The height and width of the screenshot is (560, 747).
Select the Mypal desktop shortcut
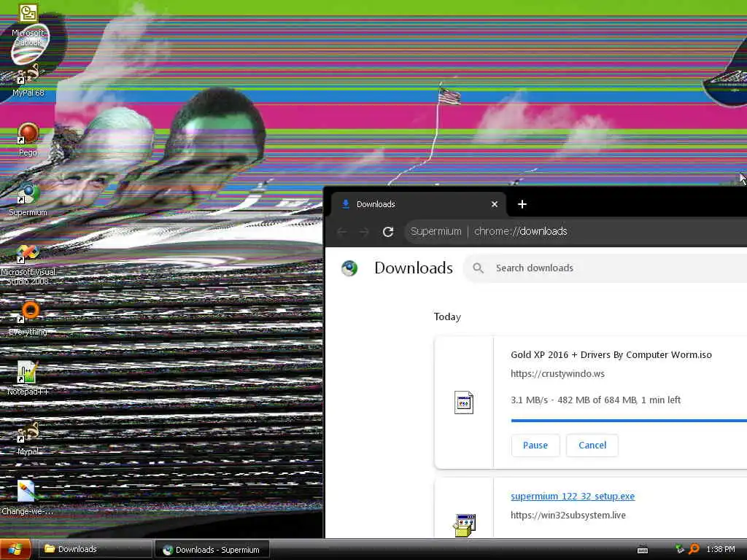(x=28, y=438)
